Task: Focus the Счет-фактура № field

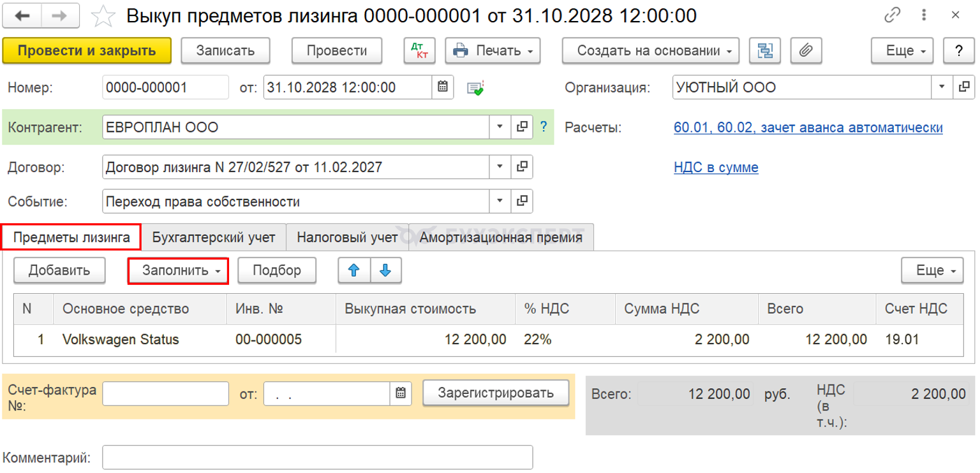Action: click(165, 393)
